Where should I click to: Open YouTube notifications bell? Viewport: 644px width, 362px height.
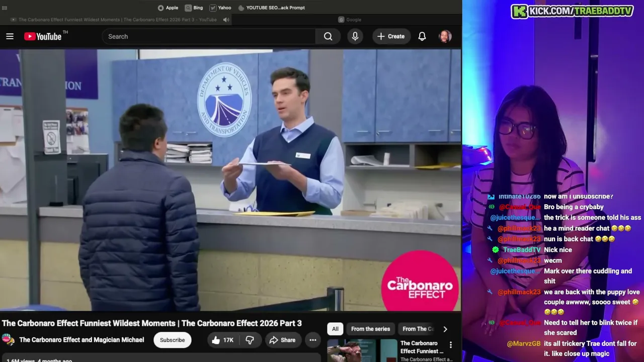tap(422, 36)
